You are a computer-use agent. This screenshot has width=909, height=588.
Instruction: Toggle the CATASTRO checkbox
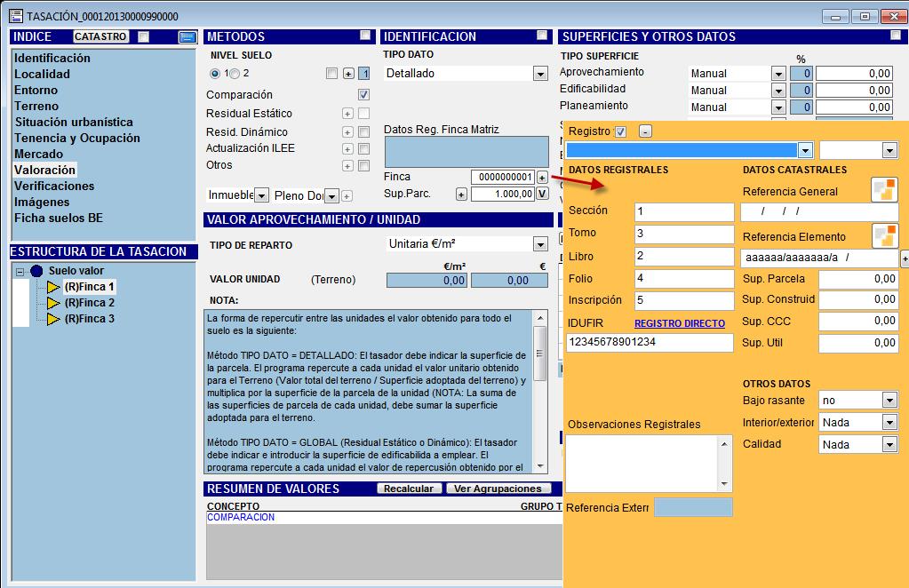pyautogui.click(x=143, y=37)
